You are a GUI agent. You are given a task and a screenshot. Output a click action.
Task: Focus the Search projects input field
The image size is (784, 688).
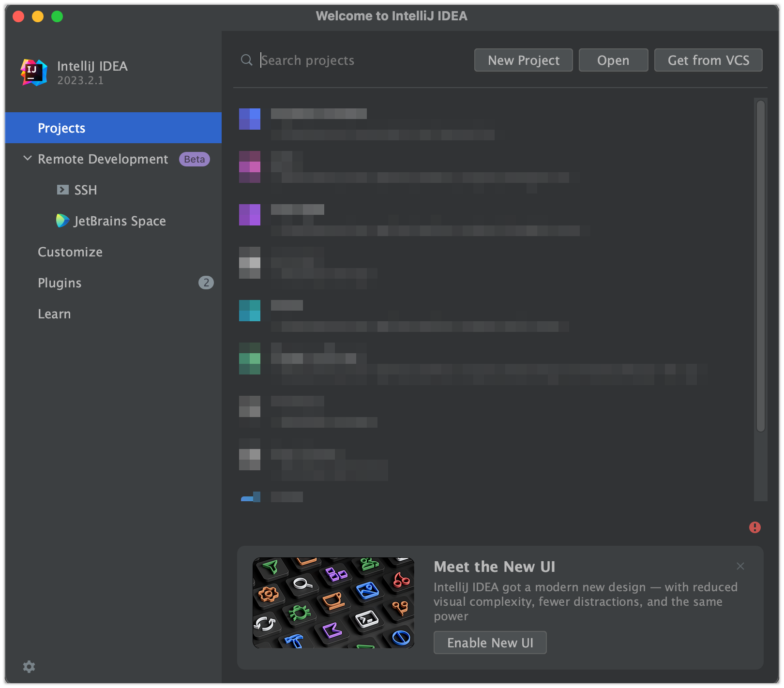point(358,60)
